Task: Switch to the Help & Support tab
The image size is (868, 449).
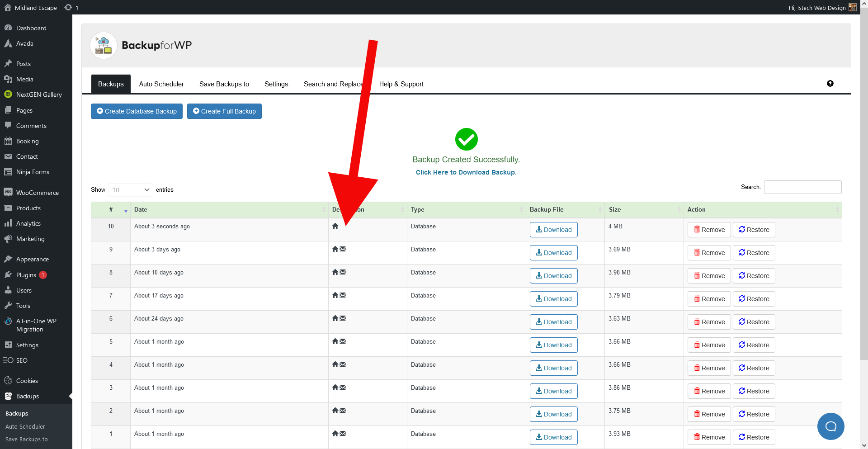Action: pos(401,84)
